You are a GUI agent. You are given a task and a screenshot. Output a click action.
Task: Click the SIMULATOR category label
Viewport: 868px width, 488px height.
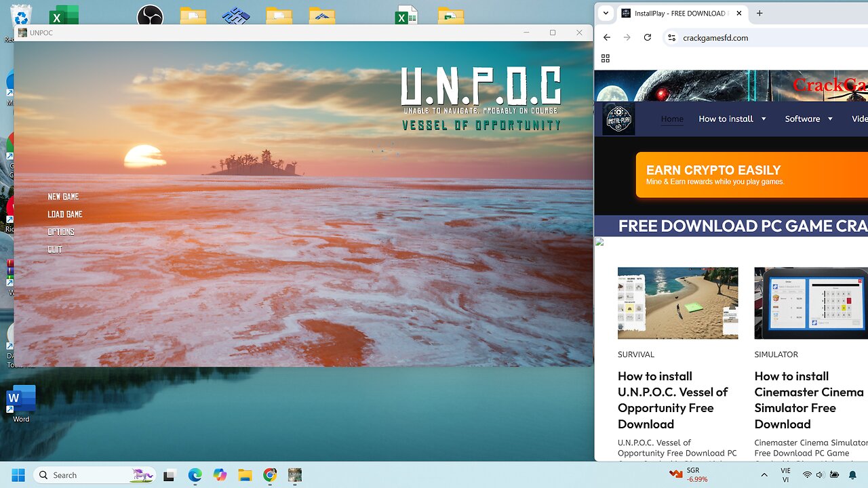(x=776, y=354)
